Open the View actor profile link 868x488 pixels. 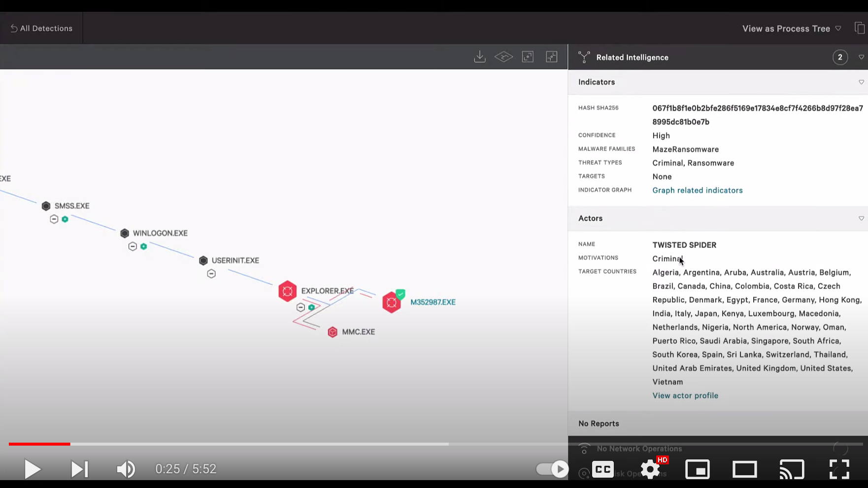(685, 395)
